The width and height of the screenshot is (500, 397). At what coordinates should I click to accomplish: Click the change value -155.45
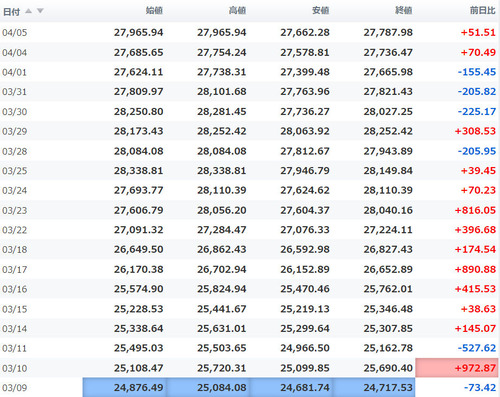click(x=477, y=72)
